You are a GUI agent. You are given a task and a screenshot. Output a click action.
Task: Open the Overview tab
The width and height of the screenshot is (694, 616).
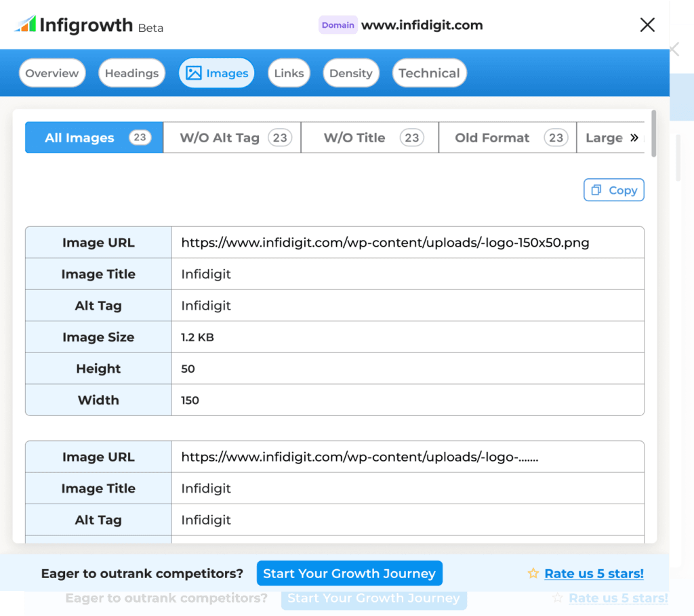click(x=52, y=73)
